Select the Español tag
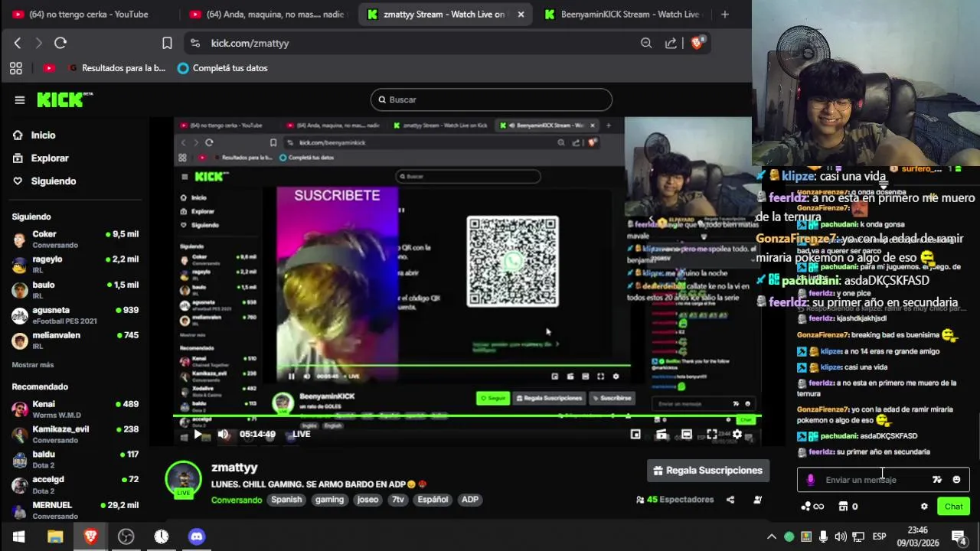 433,500
